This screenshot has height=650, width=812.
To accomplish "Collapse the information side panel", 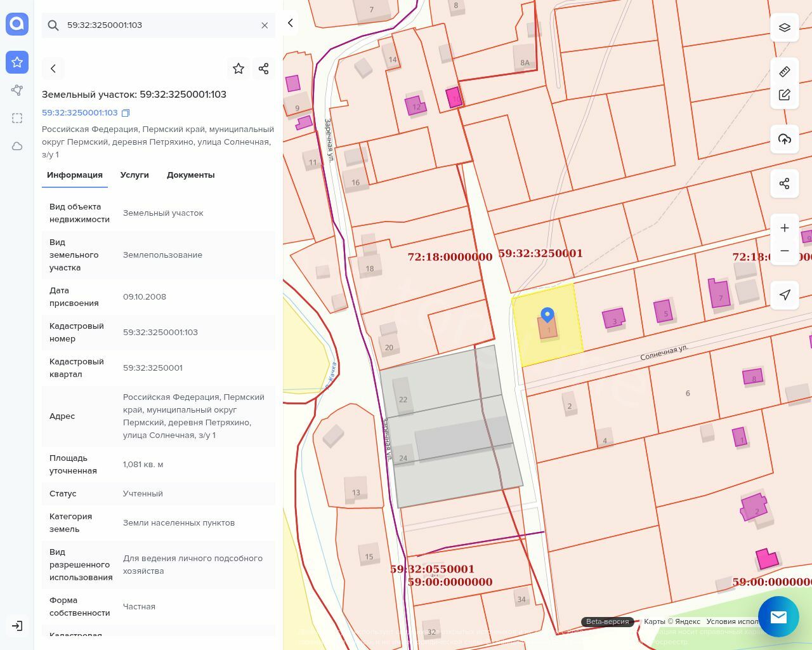I will [x=290, y=23].
